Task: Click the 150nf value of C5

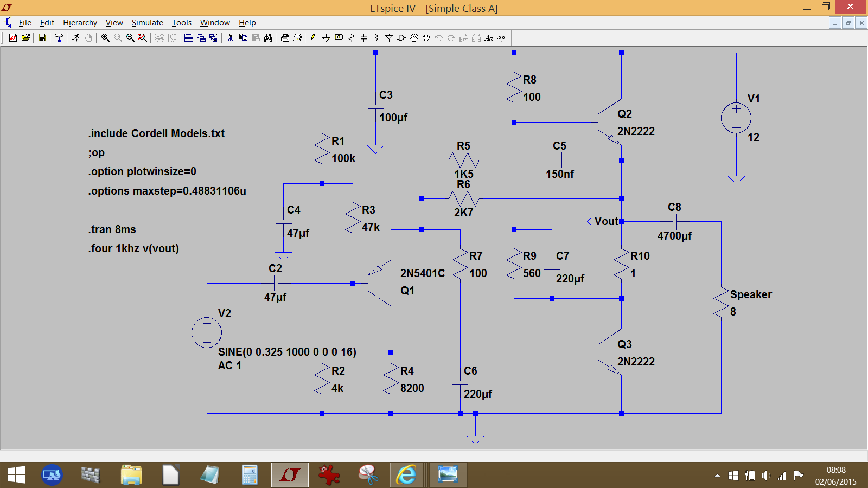Action: click(560, 174)
